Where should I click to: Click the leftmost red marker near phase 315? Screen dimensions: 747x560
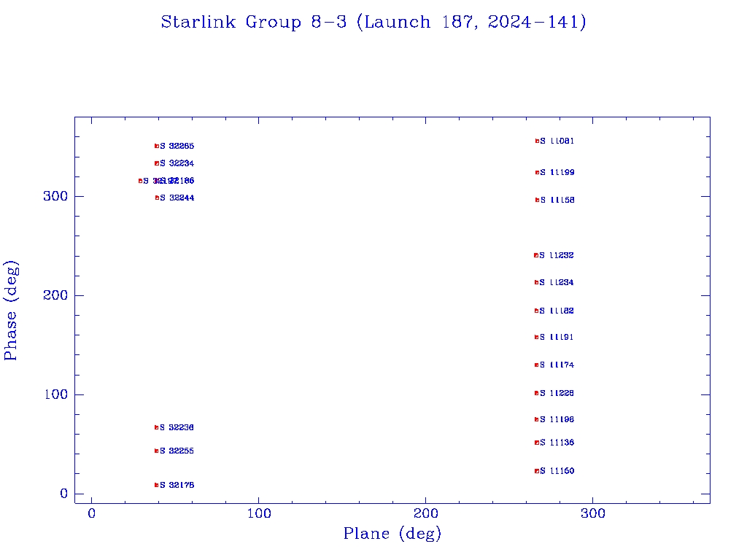[x=140, y=181]
